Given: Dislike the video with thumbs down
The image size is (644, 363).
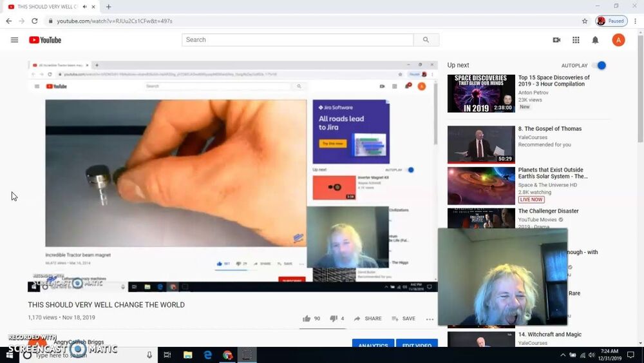Looking at the screenshot, I should point(334,319).
